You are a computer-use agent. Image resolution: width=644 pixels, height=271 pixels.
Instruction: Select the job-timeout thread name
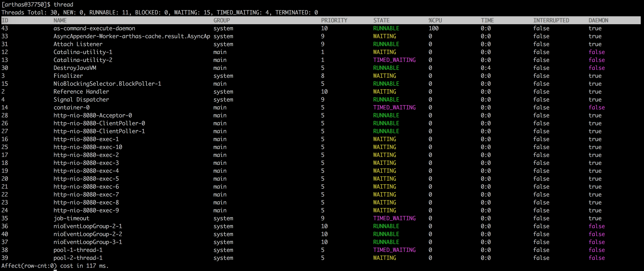point(72,218)
